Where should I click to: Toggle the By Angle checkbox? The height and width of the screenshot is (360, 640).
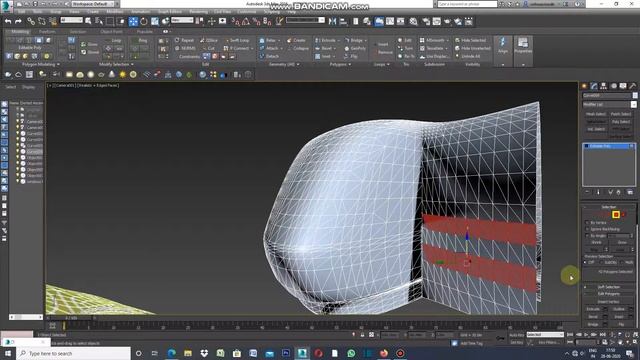pyautogui.click(x=587, y=236)
